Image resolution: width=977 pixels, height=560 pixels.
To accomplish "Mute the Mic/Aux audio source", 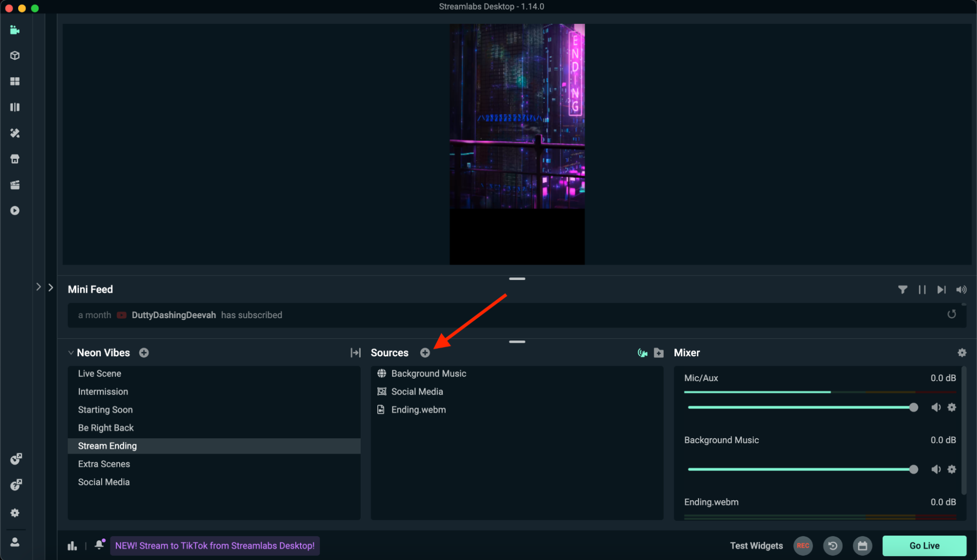I will click(x=935, y=407).
